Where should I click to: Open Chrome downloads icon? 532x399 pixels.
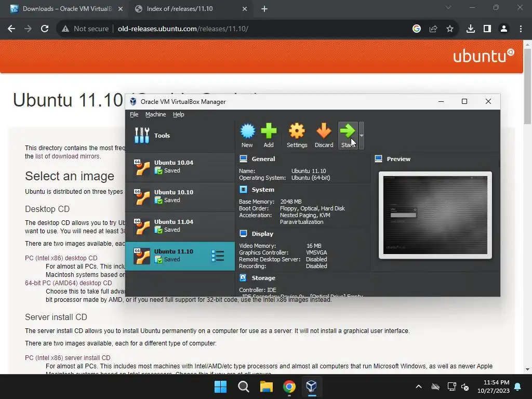471,29
